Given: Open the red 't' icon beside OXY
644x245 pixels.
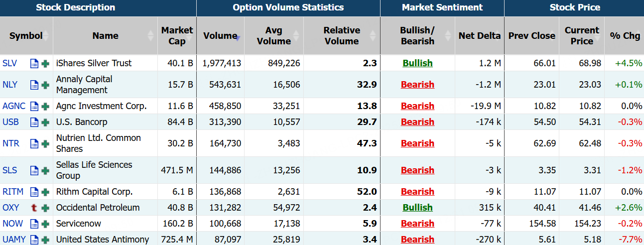Looking at the screenshot, I should click(x=34, y=208).
